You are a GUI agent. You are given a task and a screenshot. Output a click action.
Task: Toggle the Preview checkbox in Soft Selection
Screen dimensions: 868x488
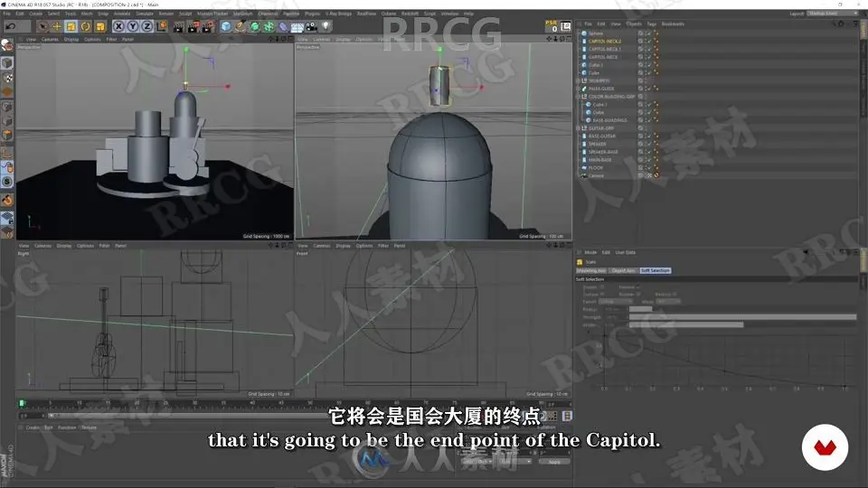(x=638, y=287)
